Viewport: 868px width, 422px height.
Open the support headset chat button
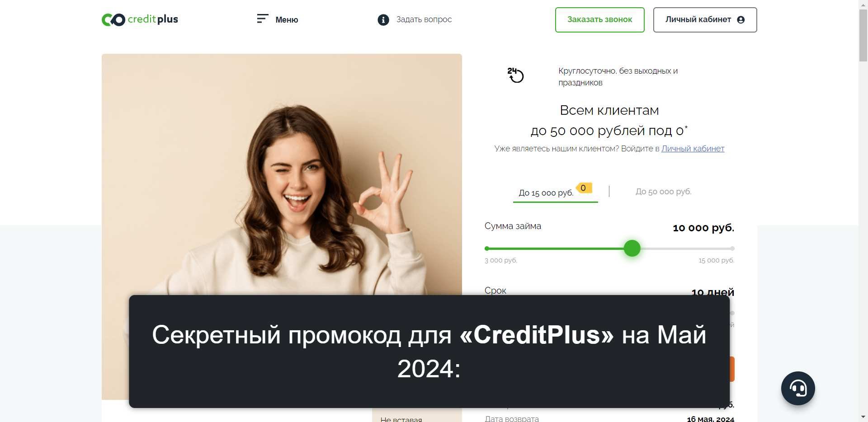click(x=798, y=388)
